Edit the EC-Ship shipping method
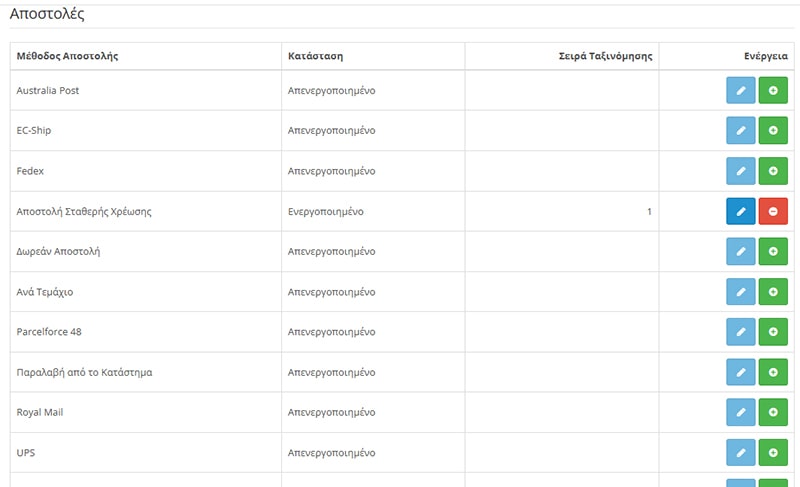Image resolution: width=800 pixels, height=487 pixels. pos(741,131)
